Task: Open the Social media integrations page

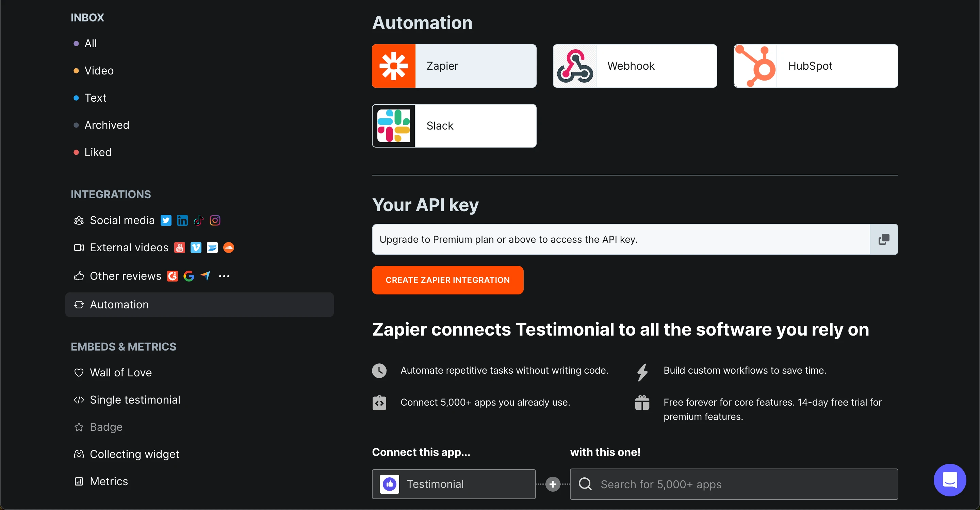Action: tap(122, 220)
